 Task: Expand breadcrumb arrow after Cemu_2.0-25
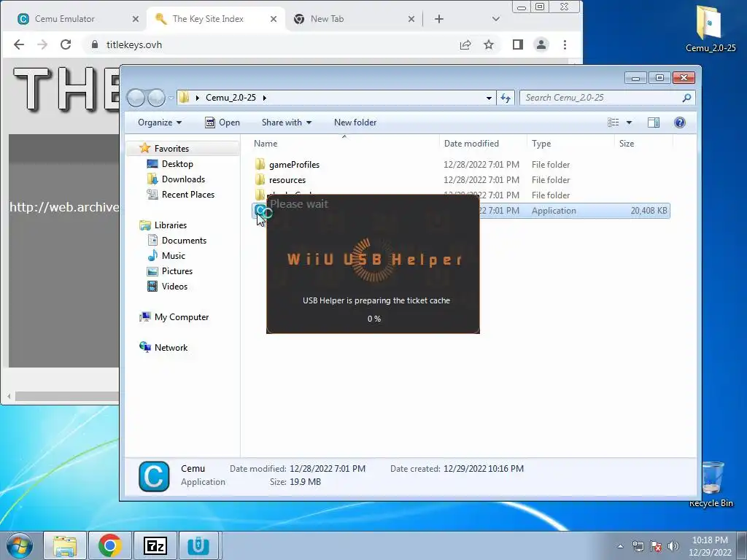click(264, 98)
